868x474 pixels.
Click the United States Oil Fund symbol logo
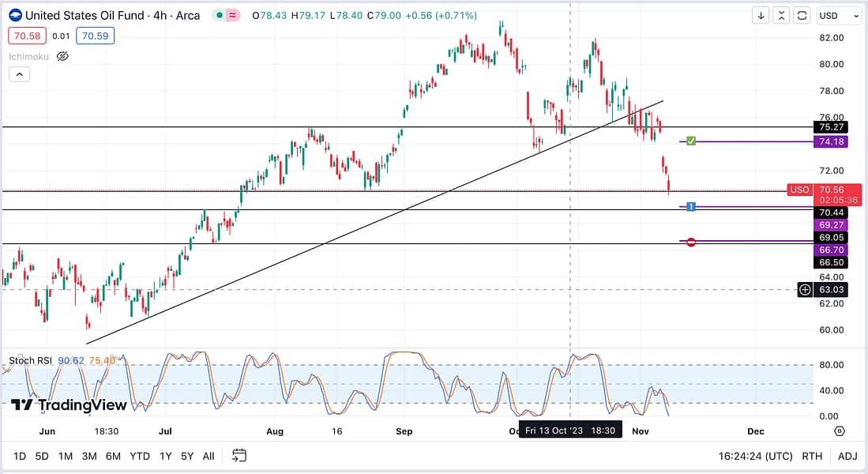click(x=15, y=15)
